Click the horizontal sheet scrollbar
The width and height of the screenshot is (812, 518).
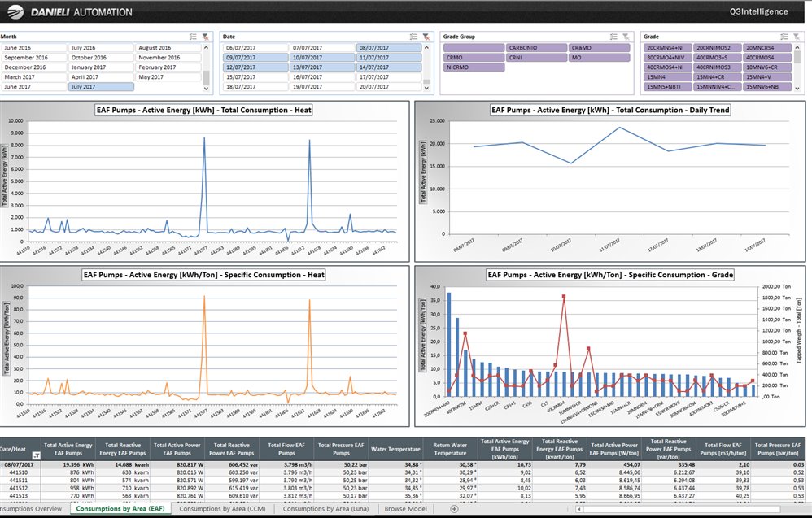pyautogui.click(x=692, y=510)
